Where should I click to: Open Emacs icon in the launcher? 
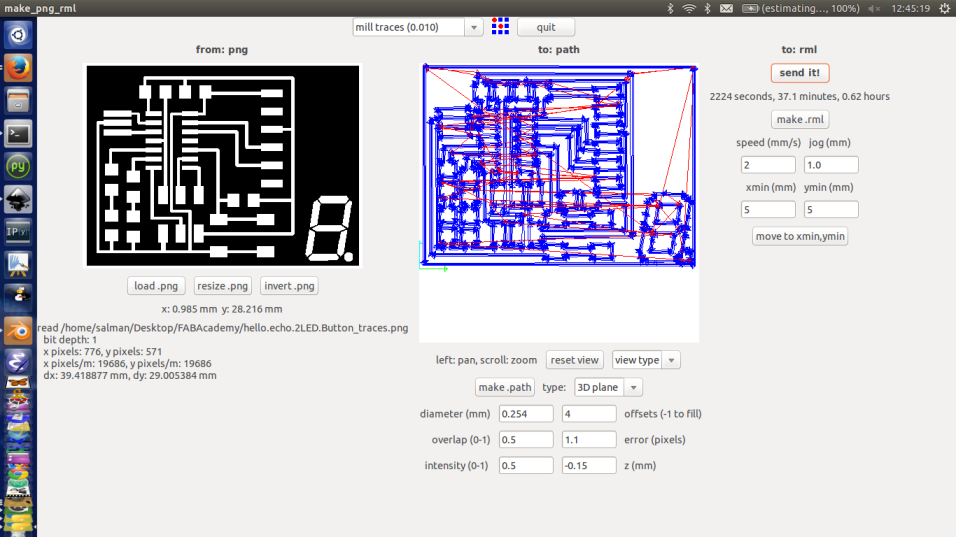pos(18,362)
